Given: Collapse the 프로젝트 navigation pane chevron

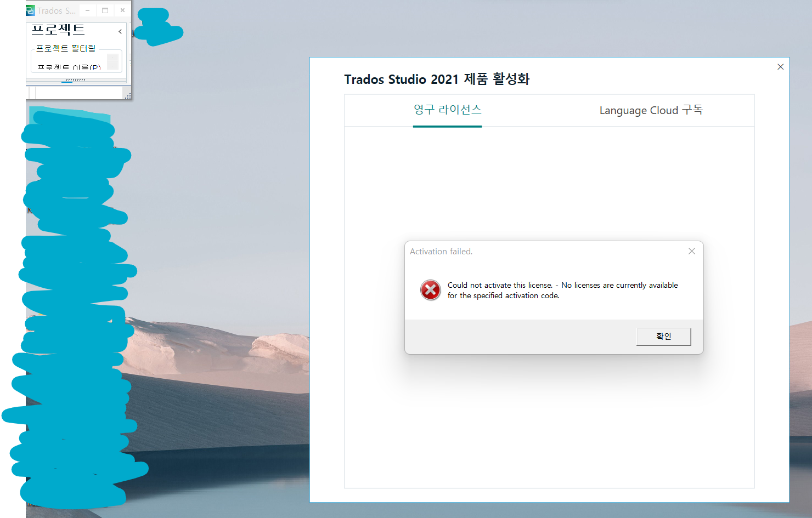Looking at the screenshot, I should pyautogui.click(x=120, y=32).
